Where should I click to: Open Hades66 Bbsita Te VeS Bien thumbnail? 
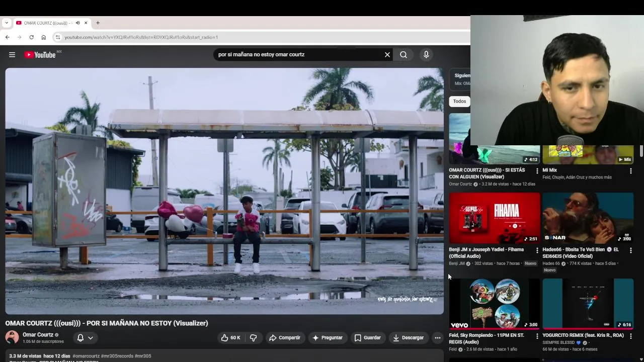pyautogui.click(x=588, y=218)
